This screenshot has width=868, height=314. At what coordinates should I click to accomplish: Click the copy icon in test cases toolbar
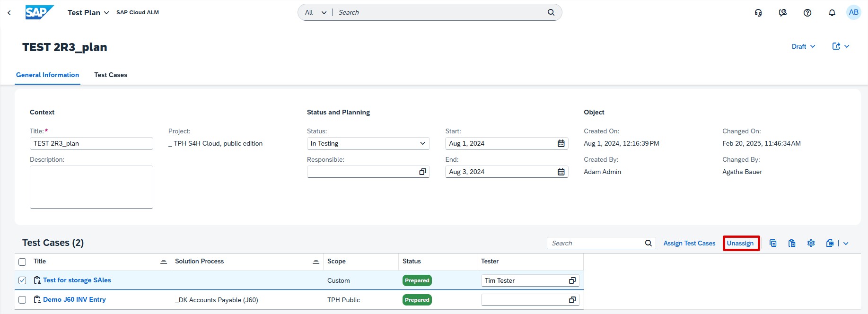click(773, 243)
